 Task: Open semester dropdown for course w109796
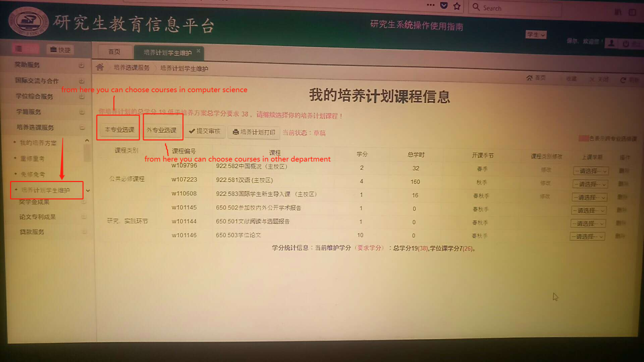coord(590,171)
